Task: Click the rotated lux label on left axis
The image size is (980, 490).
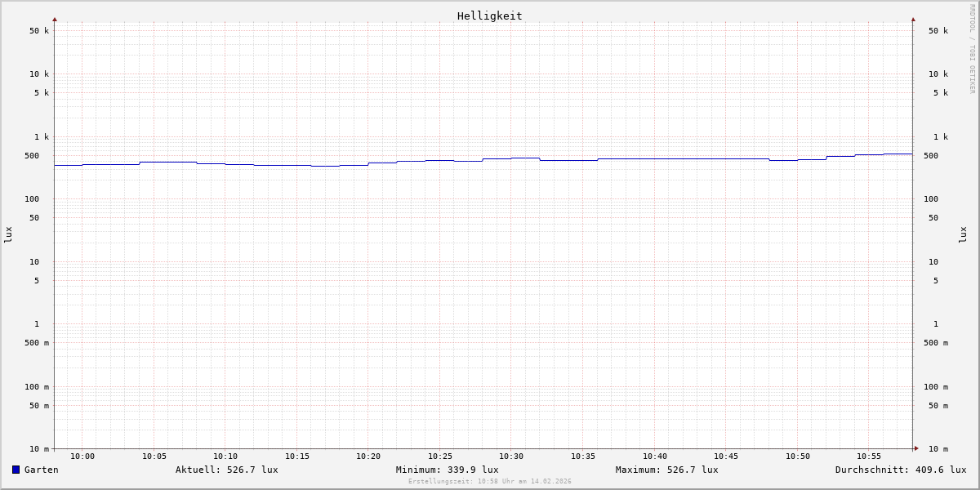Action: click(8, 234)
